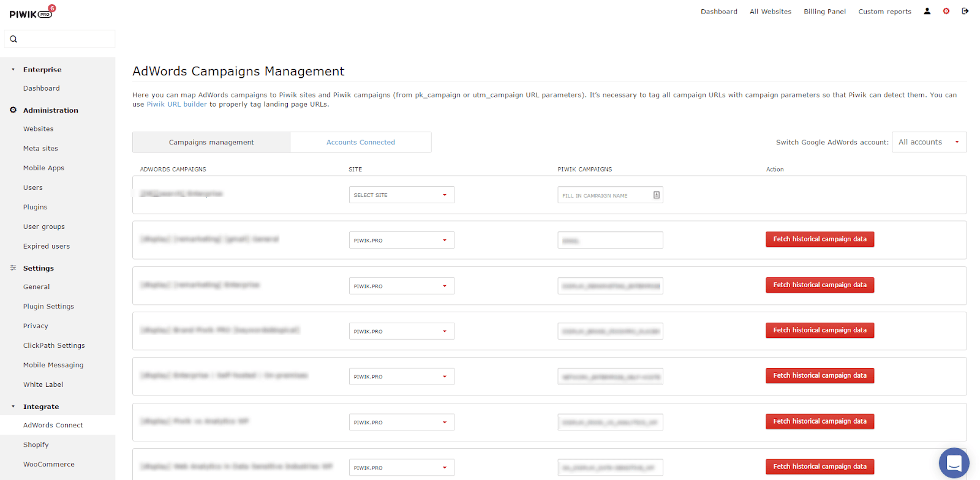Open Meta sites in the sidebar
The width and height of the screenshot is (980, 480).
pos(40,148)
